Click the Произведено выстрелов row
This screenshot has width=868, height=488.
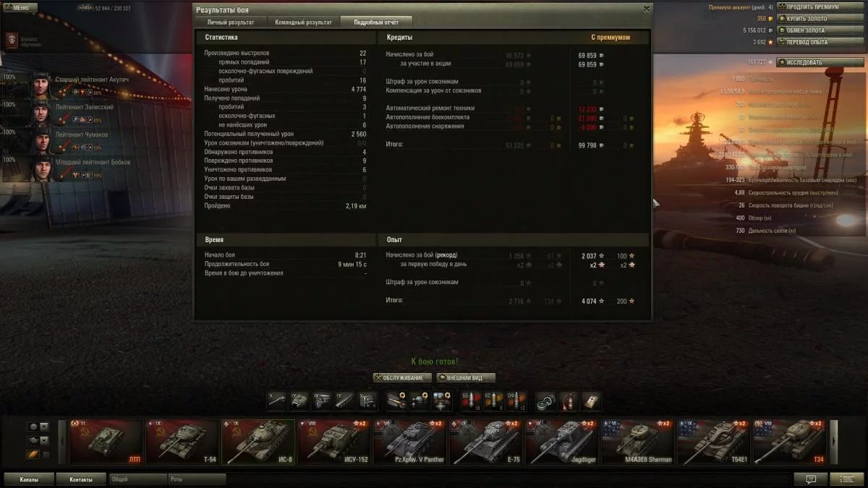(285, 53)
